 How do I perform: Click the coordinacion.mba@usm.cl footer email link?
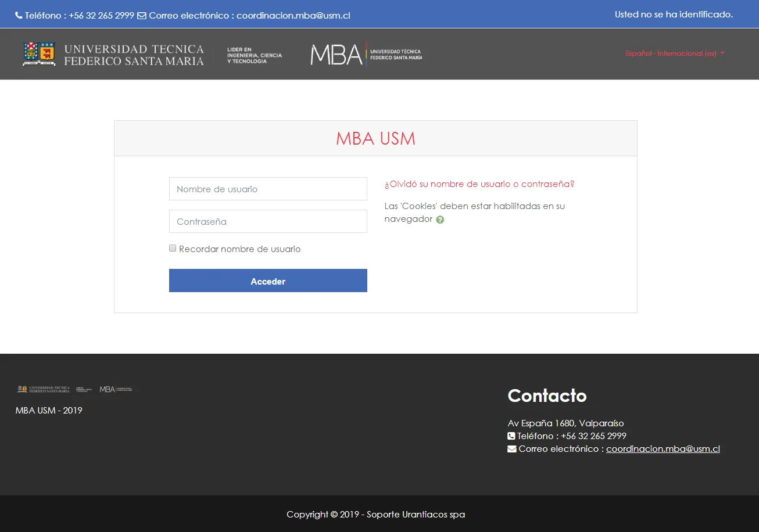(663, 449)
